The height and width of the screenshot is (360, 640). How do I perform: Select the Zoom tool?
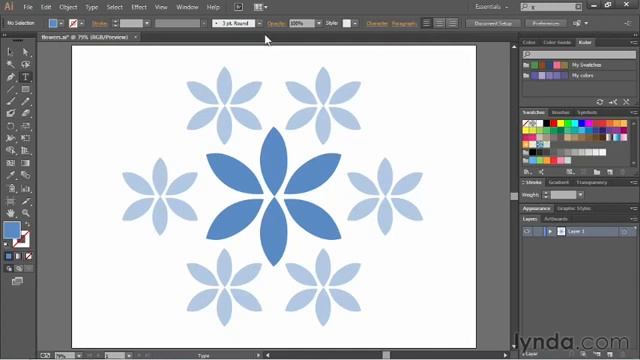[25, 213]
